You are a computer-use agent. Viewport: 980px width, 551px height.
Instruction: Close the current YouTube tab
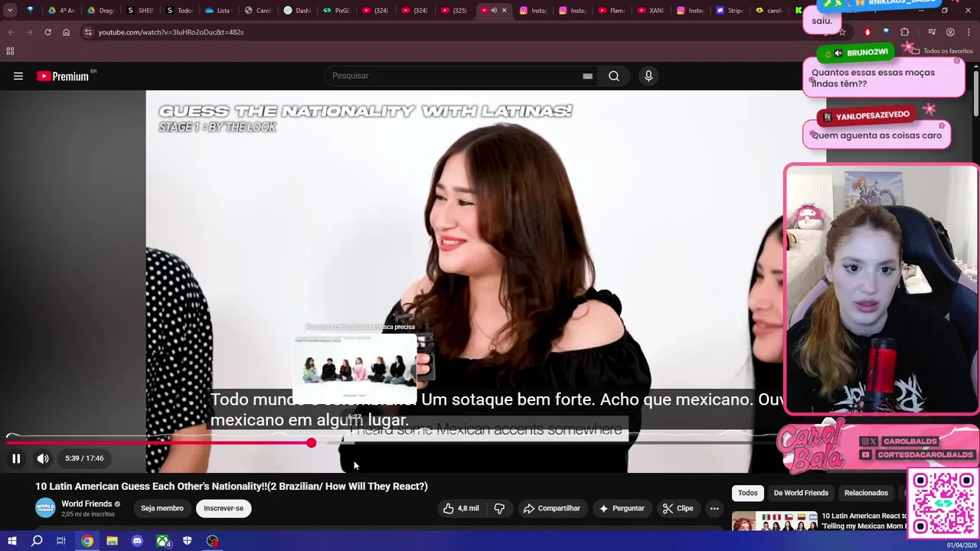[504, 11]
